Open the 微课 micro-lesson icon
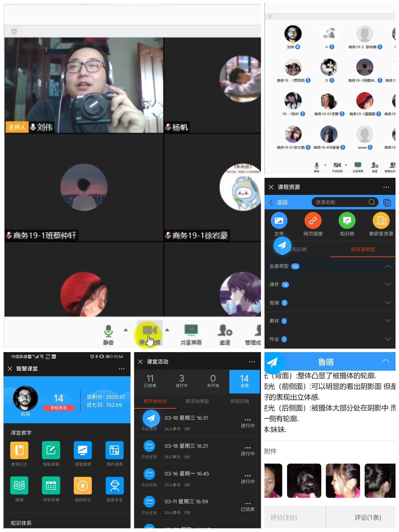 (x=19, y=486)
